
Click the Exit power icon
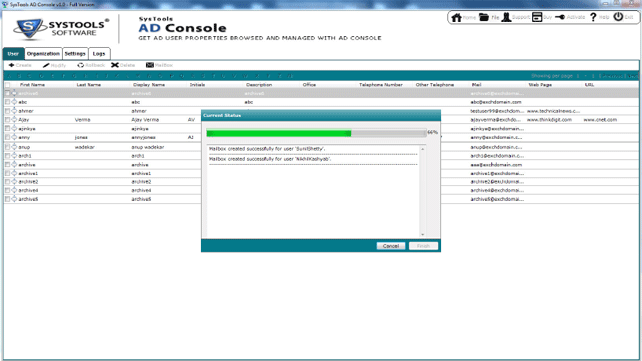pyautogui.click(x=618, y=17)
